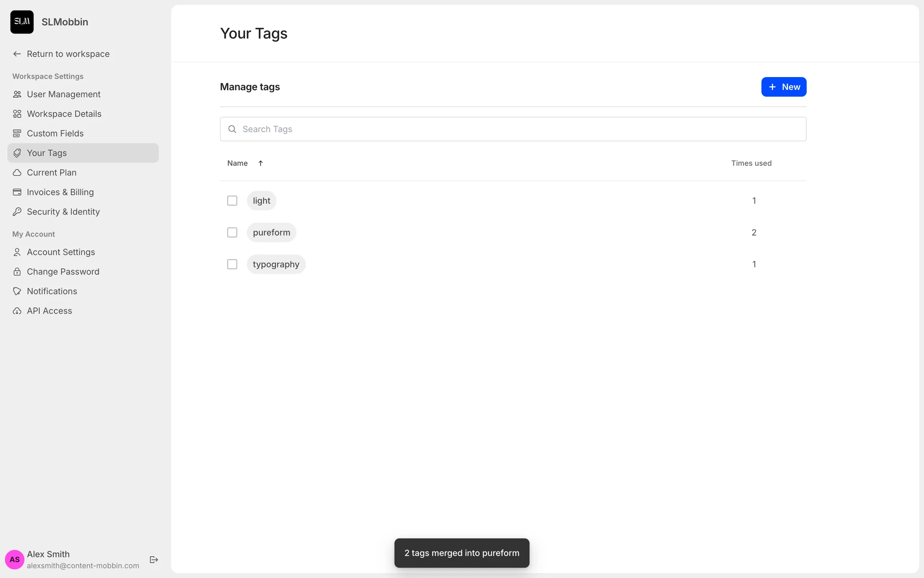
Task: Click the pureform tag chip
Action: 271,232
